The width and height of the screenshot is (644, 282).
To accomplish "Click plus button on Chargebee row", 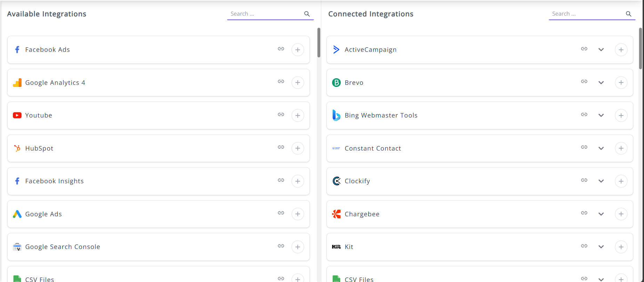I will 621,214.
